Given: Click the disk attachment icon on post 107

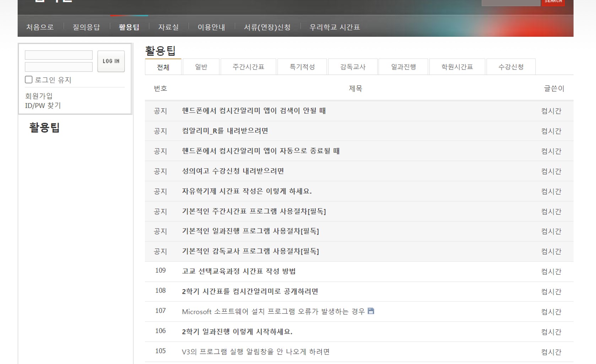Looking at the screenshot, I should tap(371, 311).
